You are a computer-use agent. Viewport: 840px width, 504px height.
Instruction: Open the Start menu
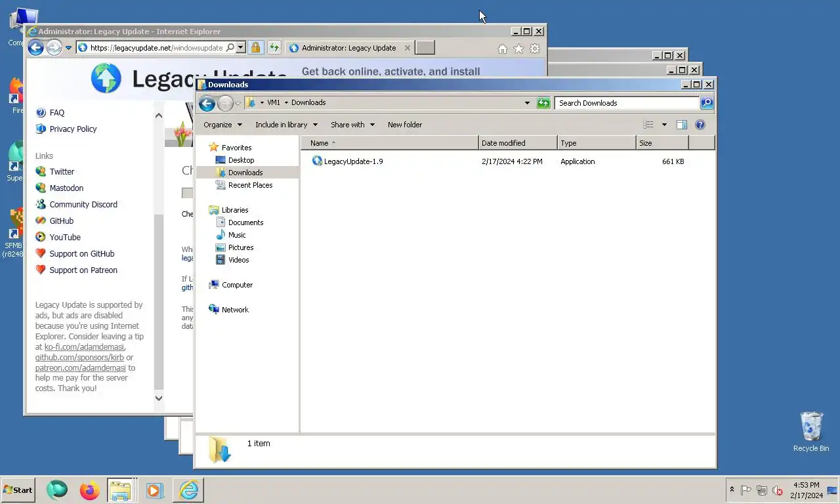[18, 490]
